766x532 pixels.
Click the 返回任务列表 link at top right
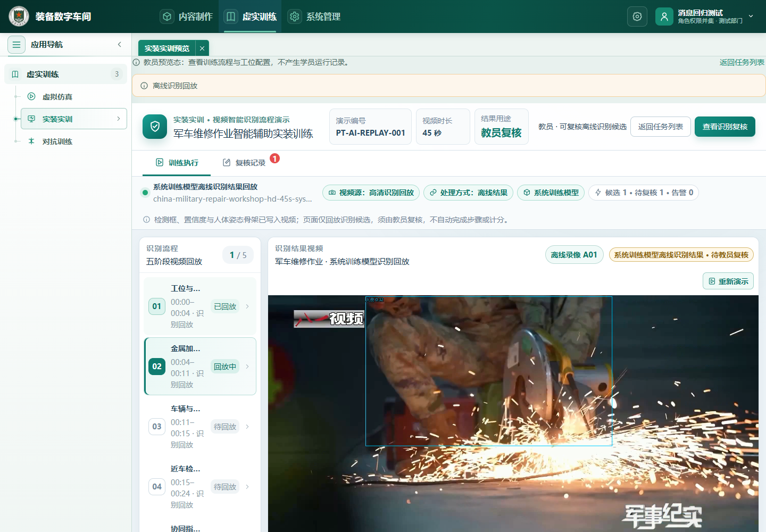point(742,62)
